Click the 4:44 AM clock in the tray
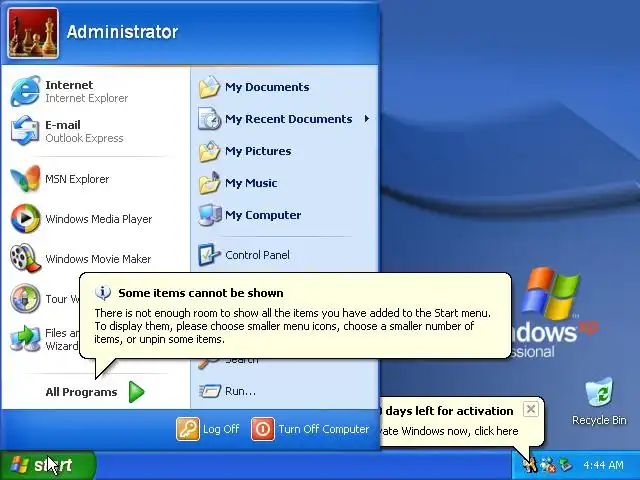Viewport: 640px width, 480px height. click(603, 465)
